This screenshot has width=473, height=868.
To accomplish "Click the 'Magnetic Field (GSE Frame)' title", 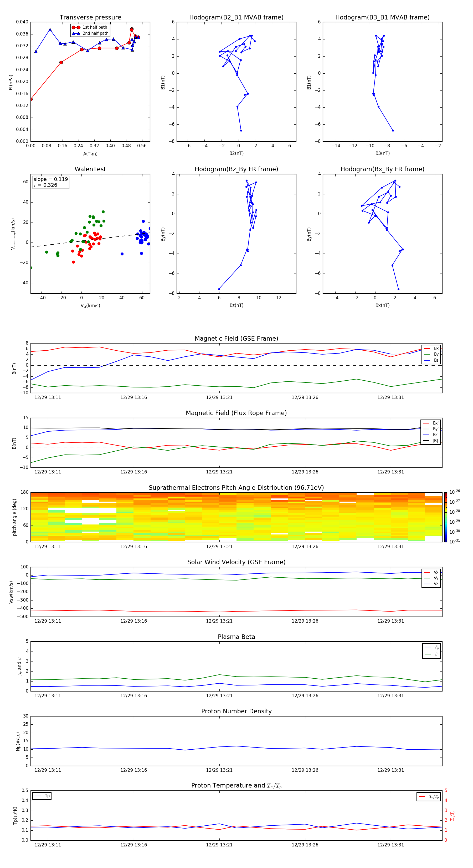I will [x=236, y=339].
